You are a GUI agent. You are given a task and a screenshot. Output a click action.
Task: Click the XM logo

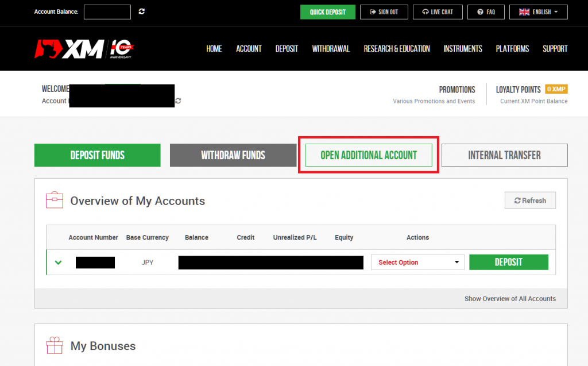pyautogui.click(x=85, y=49)
